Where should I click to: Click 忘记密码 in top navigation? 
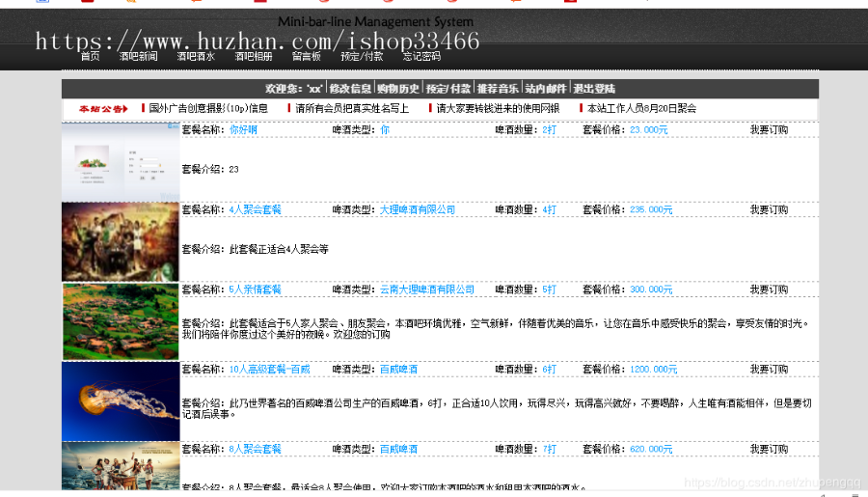[421, 57]
